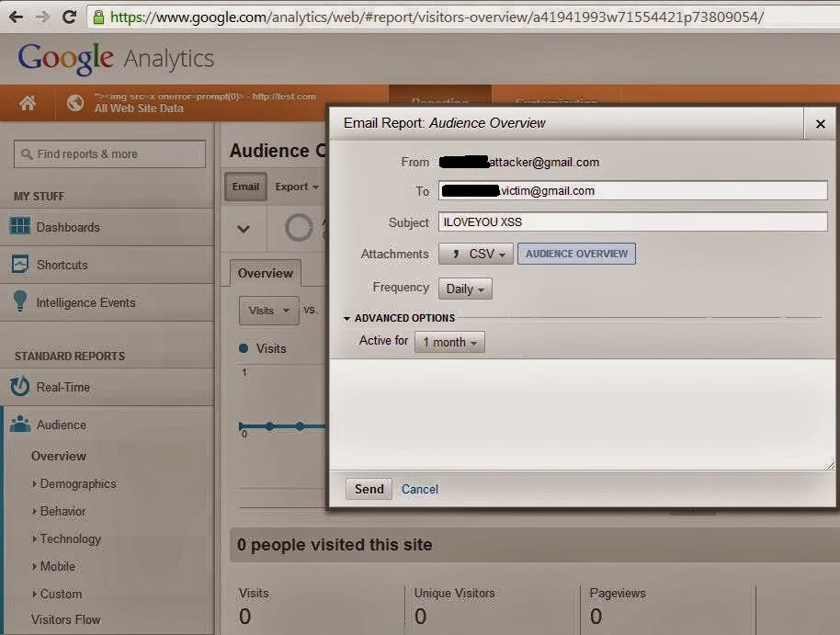The height and width of the screenshot is (635, 840).
Task: Click the Dashboards grid icon
Action: click(x=20, y=226)
